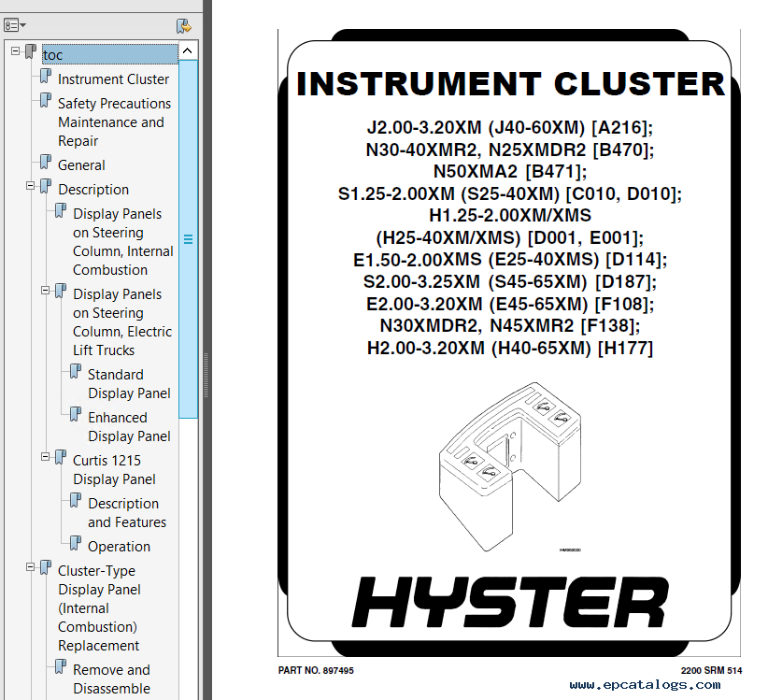Click the H2.00-3.20XM (H40-65XM) [H177] line

click(x=510, y=349)
